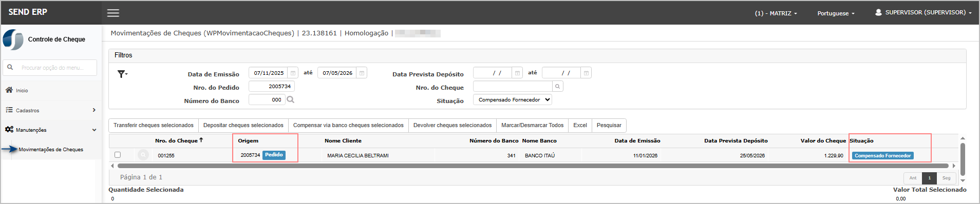The width and height of the screenshot is (980, 204).
Task: Click Depositar cheques selecionados button
Action: [x=243, y=125]
